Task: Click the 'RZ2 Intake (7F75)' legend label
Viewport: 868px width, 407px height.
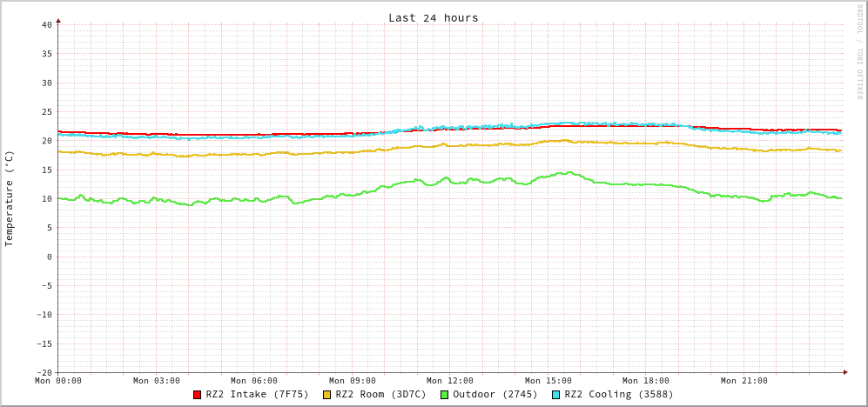Action: pyautogui.click(x=257, y=395)
